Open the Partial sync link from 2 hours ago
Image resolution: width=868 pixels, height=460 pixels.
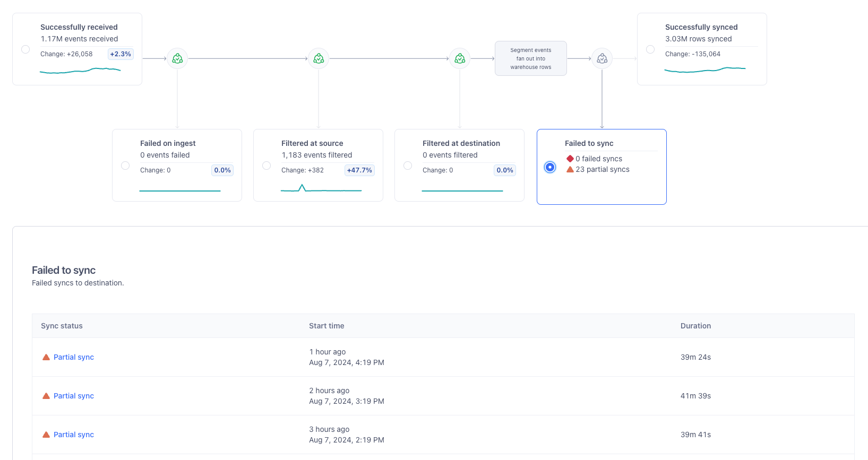pos(74,396)
